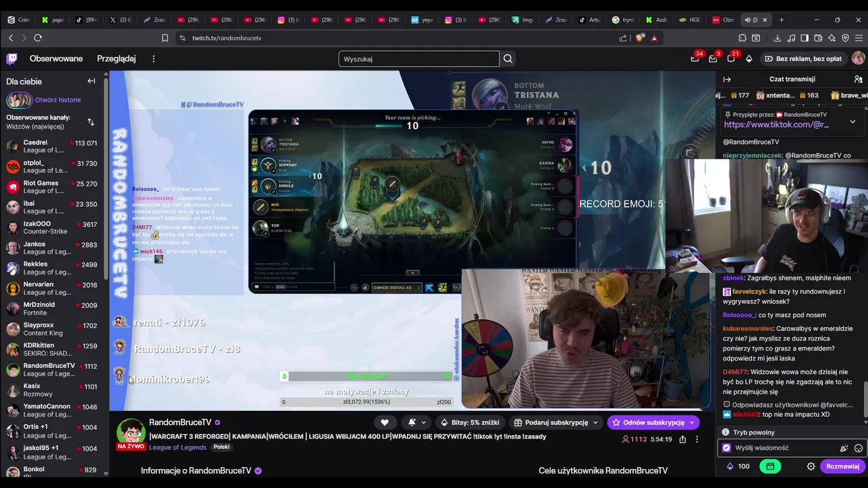Expand Podaruj subskrypcję dropdown
Viewport: 868px width, 488px height.
click(x=595, y=422)
